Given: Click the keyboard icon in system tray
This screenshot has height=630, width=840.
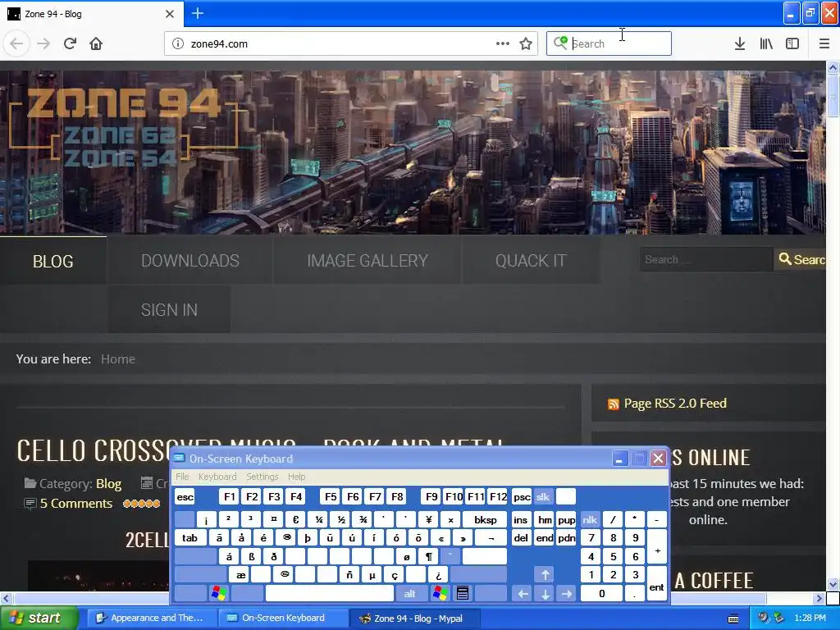Looking at the screenshot, I should pos(733,619).
